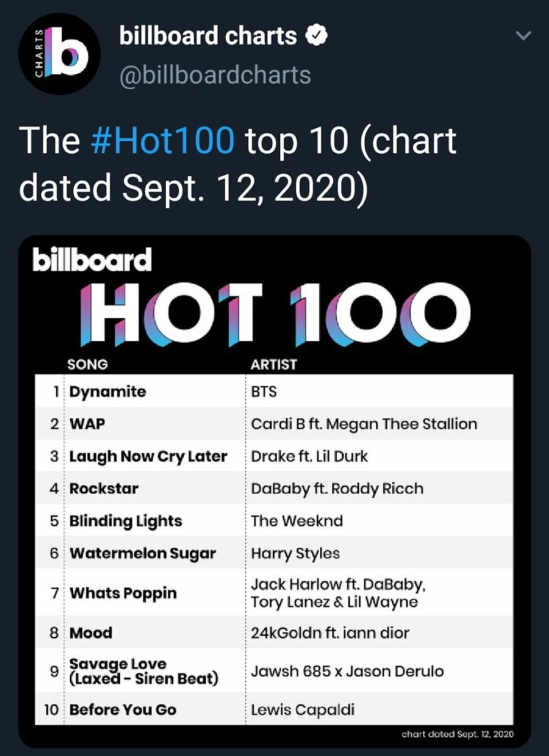Click the Whats Poppin song title

[123, 593]
